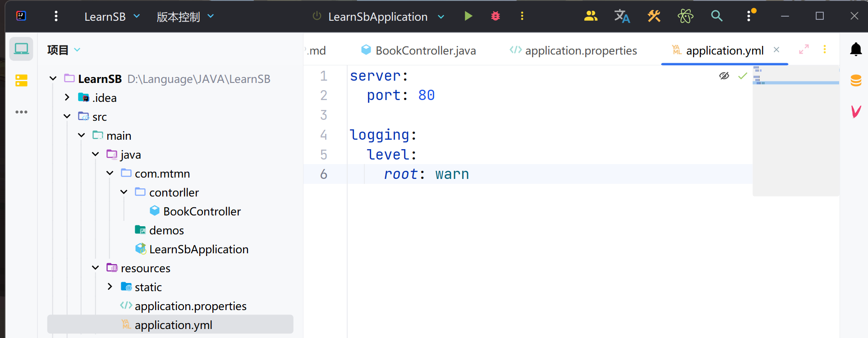868x338 pixels.
Task: Open the build tools hammer icon
Action: coord(654,16)
